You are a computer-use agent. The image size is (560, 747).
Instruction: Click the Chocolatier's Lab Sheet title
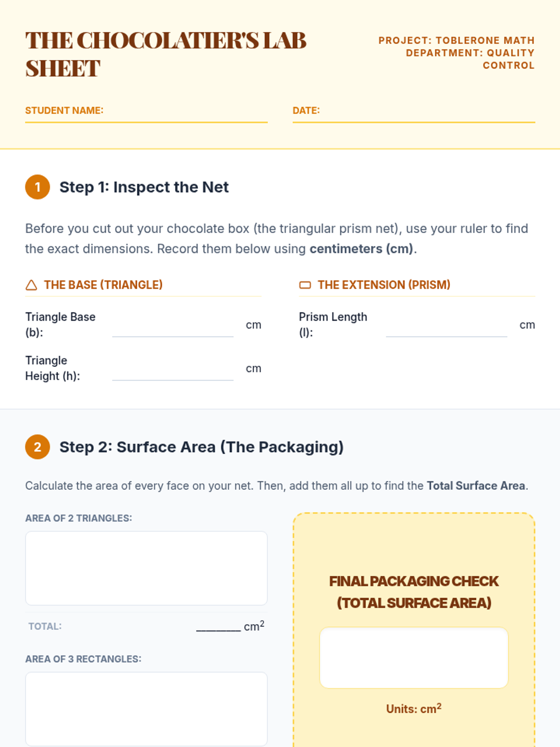tap(166, 54)
